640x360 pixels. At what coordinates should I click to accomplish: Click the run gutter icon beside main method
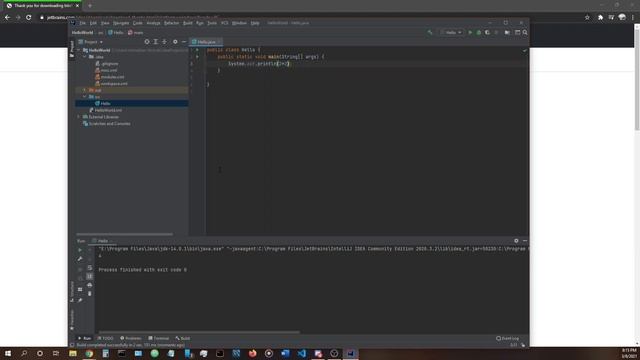click(197, 57)
